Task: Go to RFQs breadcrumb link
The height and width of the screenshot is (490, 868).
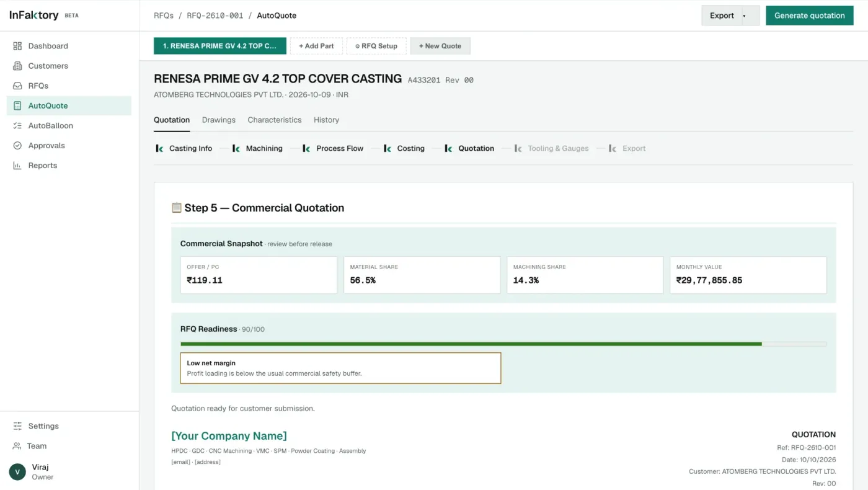Action: point(164,16)
